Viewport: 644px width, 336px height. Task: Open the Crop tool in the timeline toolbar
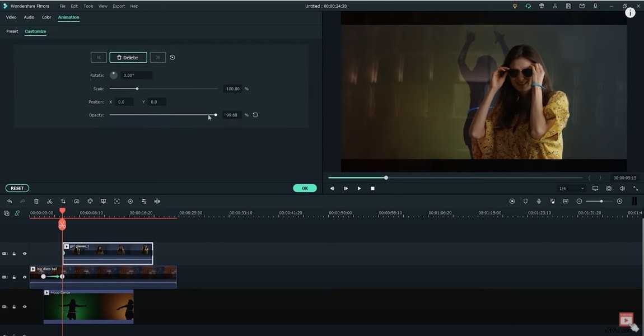(x=63, y=201)
